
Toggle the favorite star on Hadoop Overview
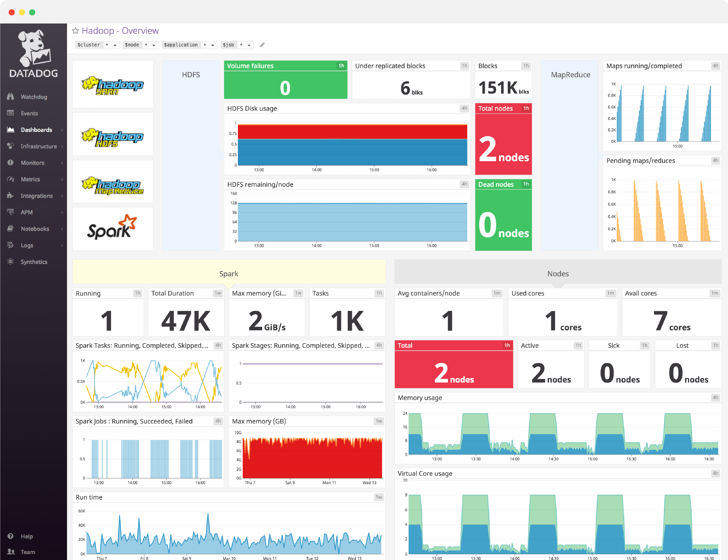coord(76,30)
